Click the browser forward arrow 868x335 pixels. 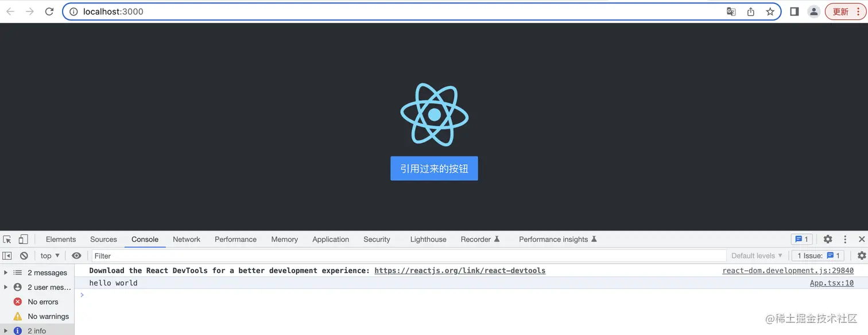tap(30, 11)
